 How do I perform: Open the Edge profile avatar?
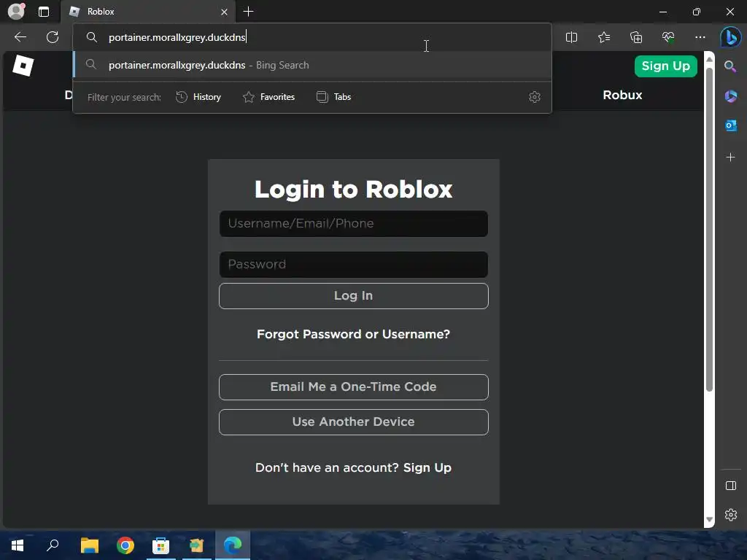pos(16,12)
